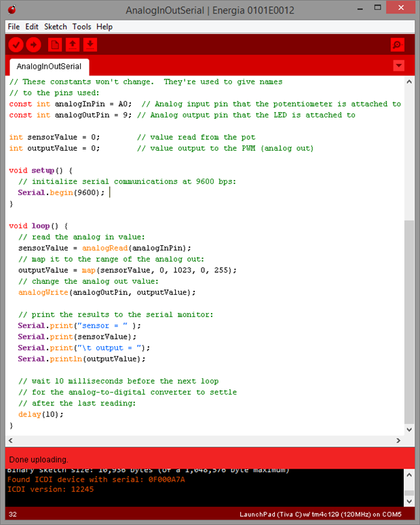Create a new sketch with the New icon
The height and width of the screenshot is (525, 420).
coord(55,45)
